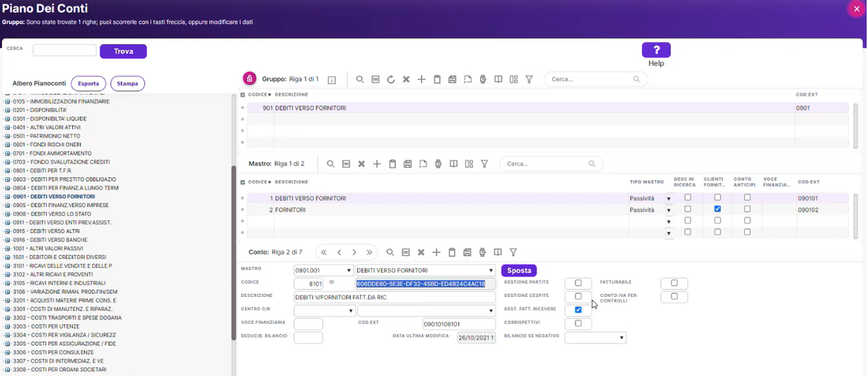Delete row via X icon in Gruppo toolbar
Viewport: 868px width, 376px height.
(x=406, y=80)
